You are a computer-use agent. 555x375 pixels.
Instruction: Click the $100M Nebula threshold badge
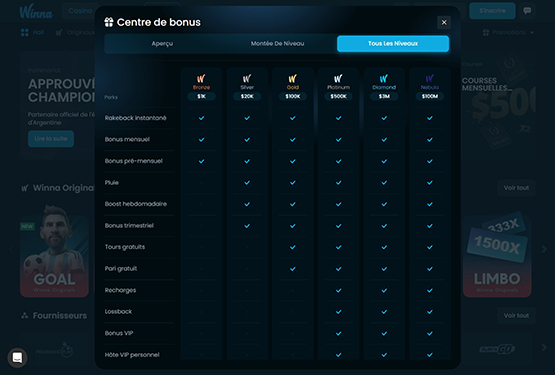(430, 96)
